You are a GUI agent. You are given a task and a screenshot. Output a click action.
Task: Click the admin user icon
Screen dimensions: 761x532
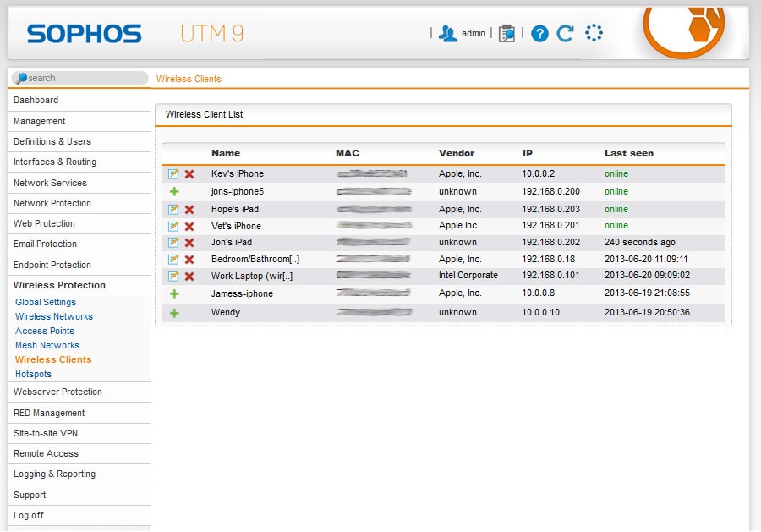coord(447,34)
